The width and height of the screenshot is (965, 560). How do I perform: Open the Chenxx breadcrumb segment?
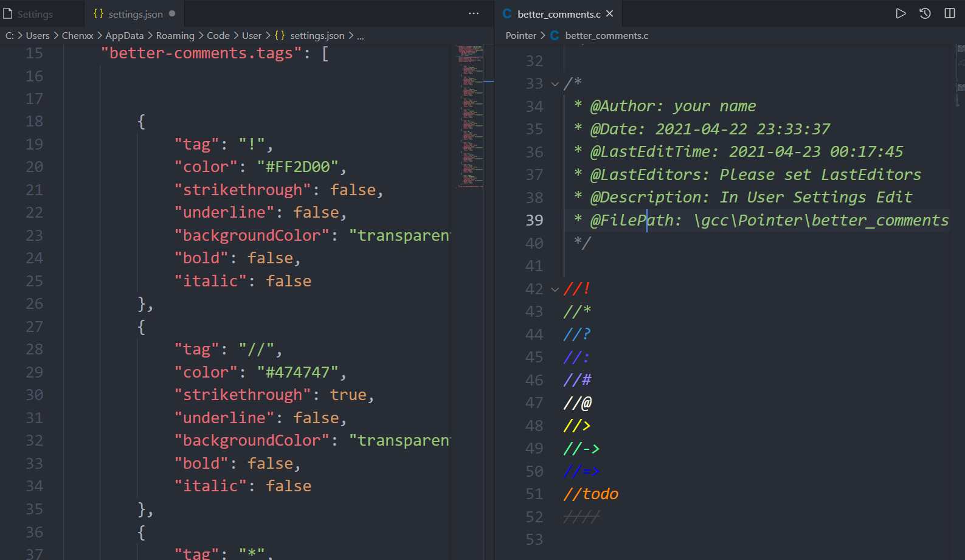click(78, 35)
